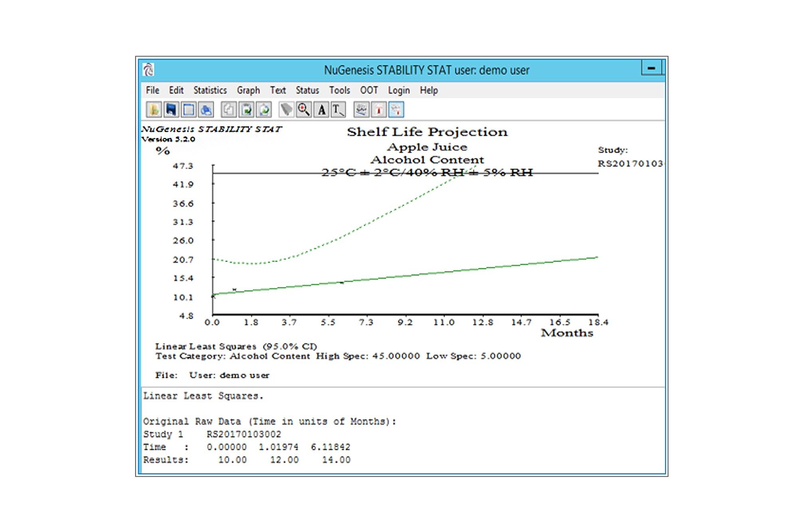Click the copy pages toolbar icon
798x532 pixels.
[x=229, y=110]
